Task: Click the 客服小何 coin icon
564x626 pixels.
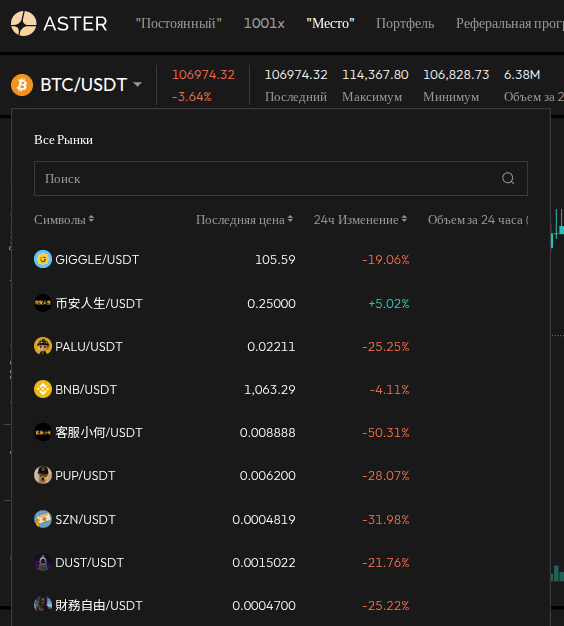Action: click(x=43, y=432)
